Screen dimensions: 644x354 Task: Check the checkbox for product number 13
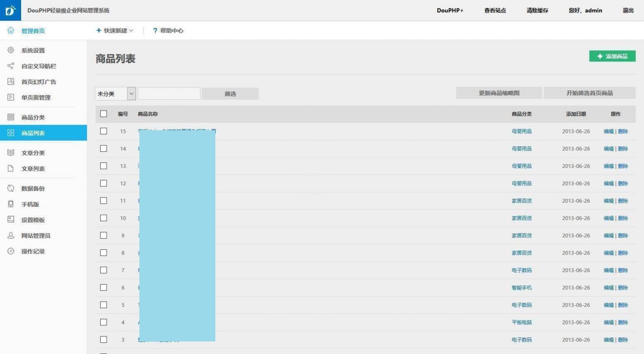(104, 166)
